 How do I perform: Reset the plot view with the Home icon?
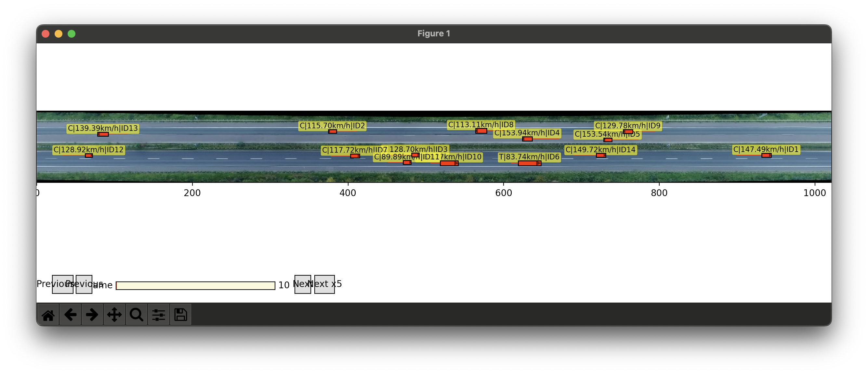pyautogui.click(x=47, y=314)
